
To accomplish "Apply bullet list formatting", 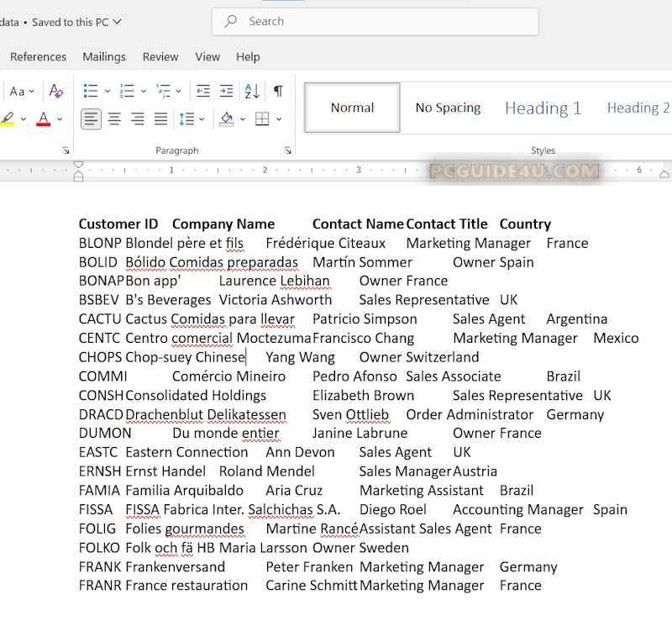I will 91,91.
